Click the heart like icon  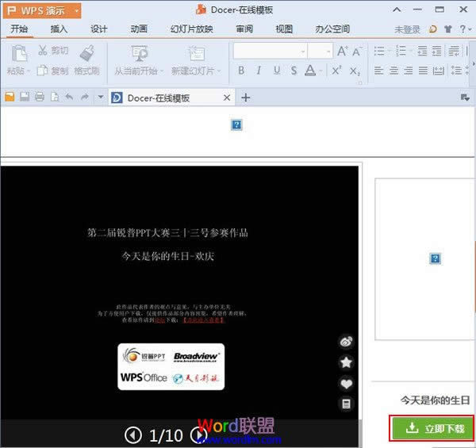point(346,384)
